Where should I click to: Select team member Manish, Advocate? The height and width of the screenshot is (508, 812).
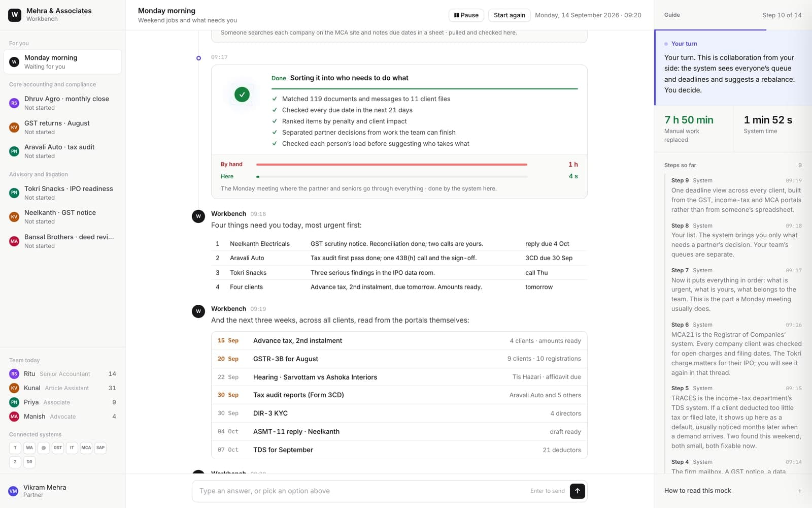click(x=62, y=417)
